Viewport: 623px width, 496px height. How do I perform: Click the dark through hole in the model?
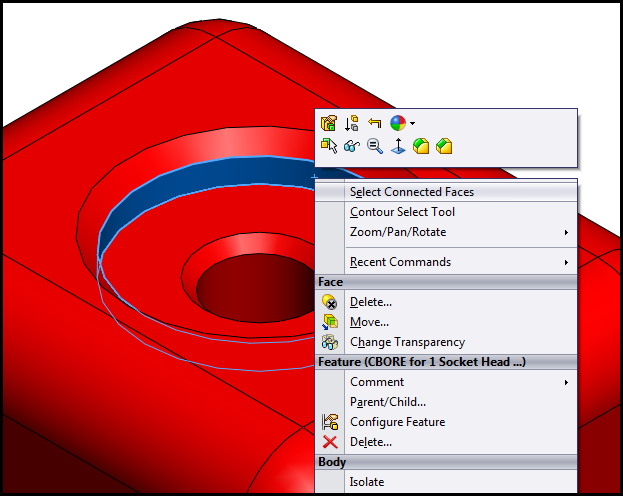click(255, 288)
